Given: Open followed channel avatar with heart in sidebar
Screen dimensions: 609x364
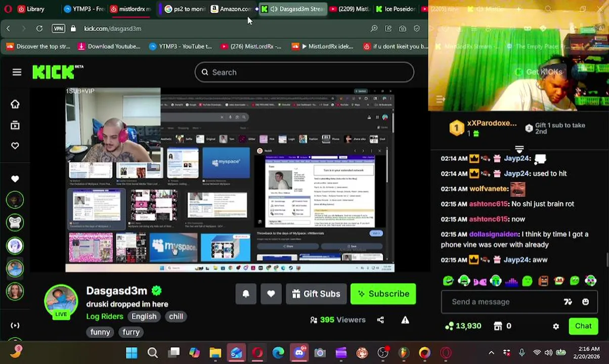Looking at the screenshot, I should [x=15, y=178].
